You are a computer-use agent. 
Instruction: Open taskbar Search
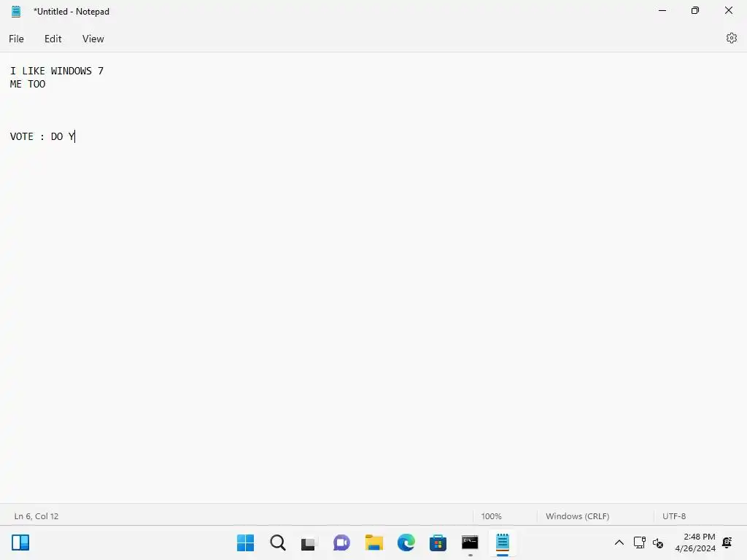click(x=278, y=542)
